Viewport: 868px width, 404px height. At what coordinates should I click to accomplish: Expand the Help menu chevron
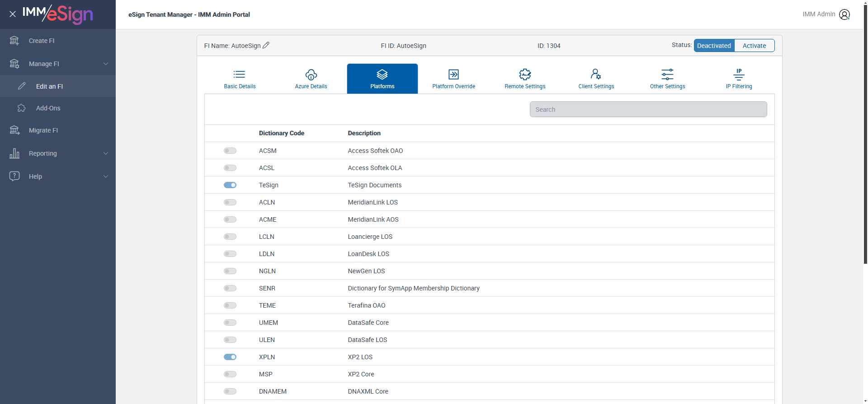[106, 176]
